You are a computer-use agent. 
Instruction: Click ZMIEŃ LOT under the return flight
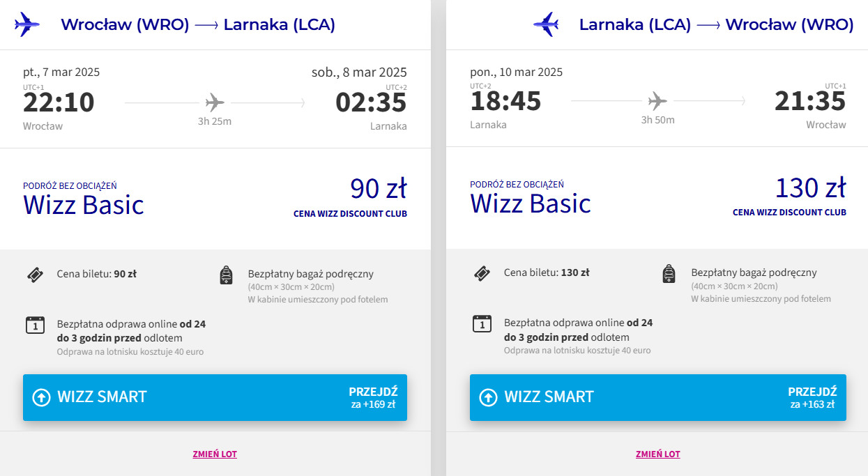pyautogui.click(x=657, y=454)
